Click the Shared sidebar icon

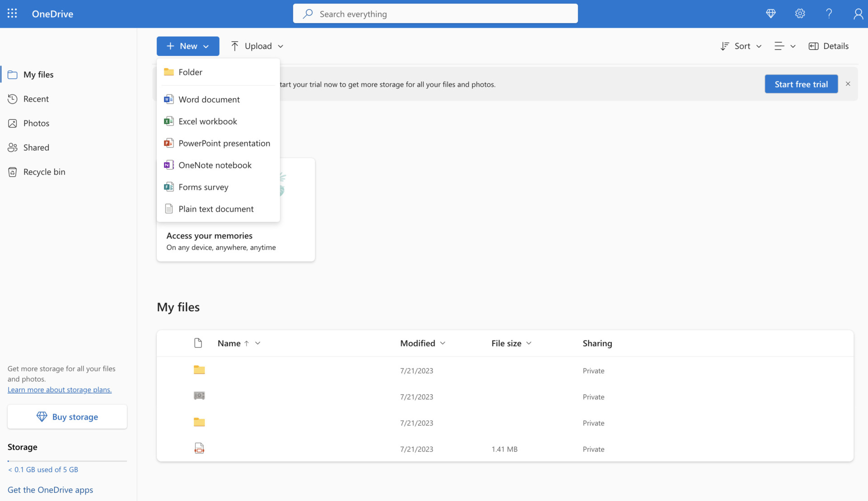[13, 147]
